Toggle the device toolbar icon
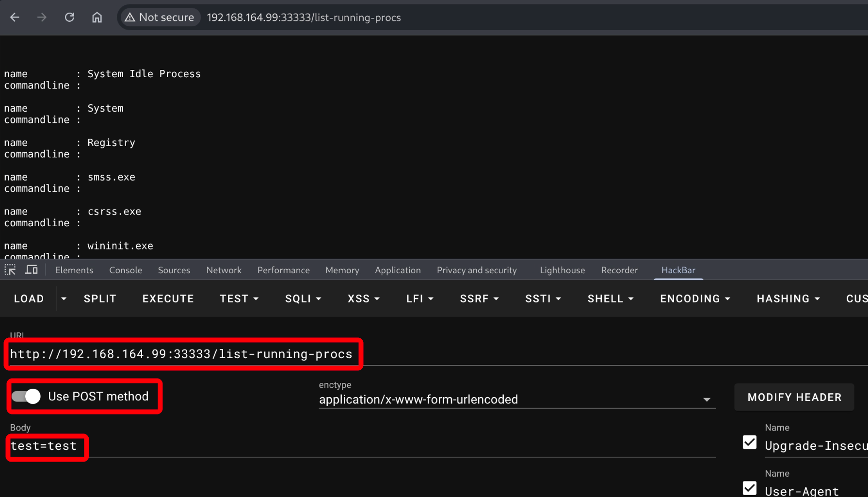 [32, 270]
